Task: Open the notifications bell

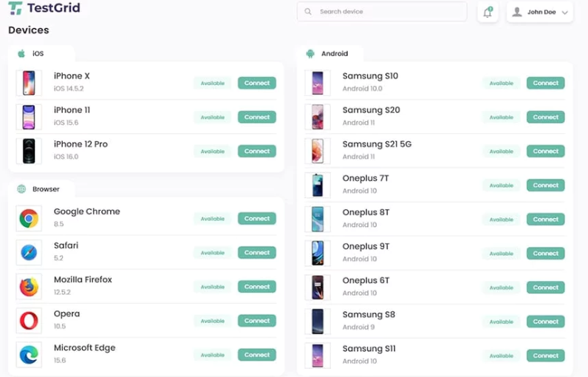Action: point(488,12)
